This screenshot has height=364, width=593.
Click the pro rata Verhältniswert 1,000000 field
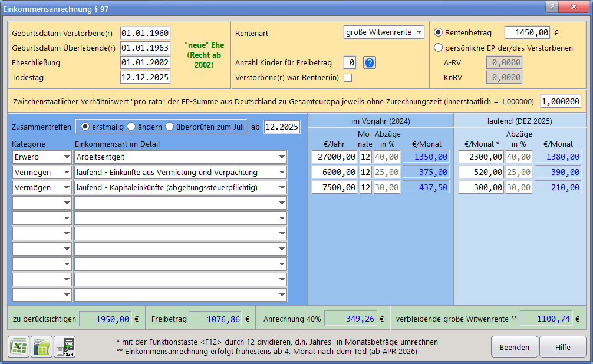click(561, 101)
